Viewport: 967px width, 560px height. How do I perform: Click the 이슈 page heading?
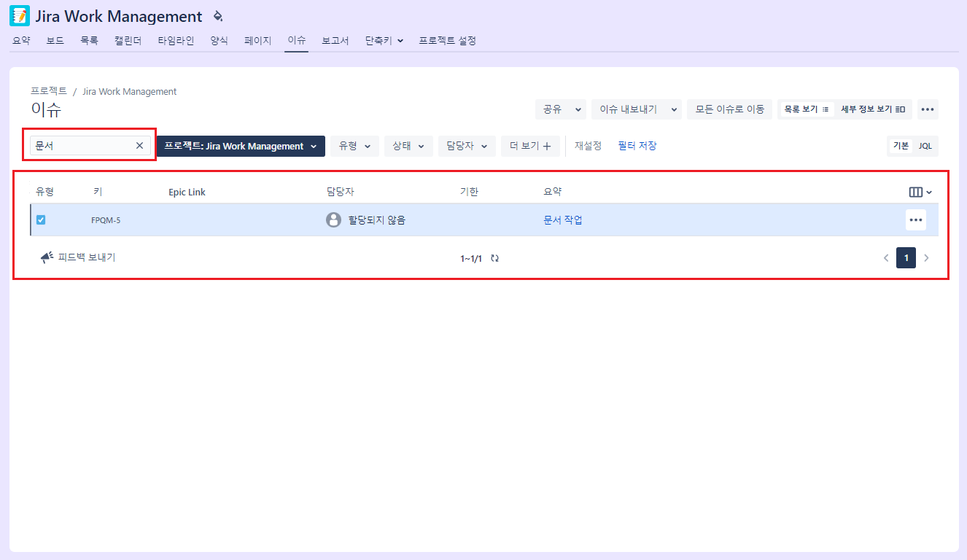46,110
